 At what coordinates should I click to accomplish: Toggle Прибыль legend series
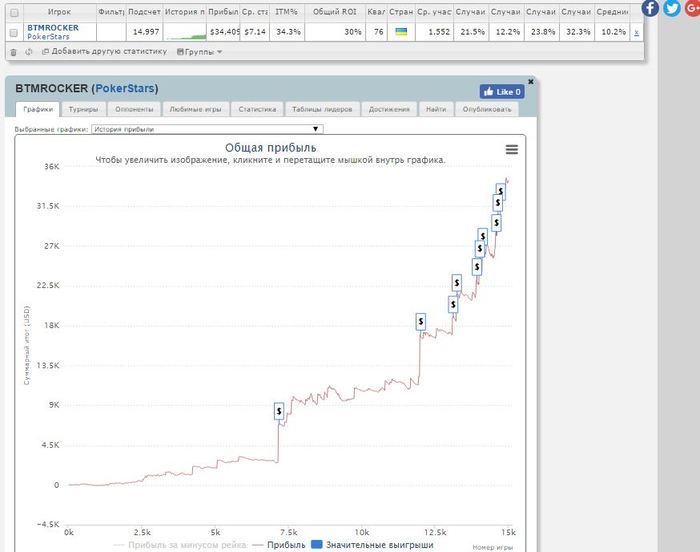[x=279, y=545]
